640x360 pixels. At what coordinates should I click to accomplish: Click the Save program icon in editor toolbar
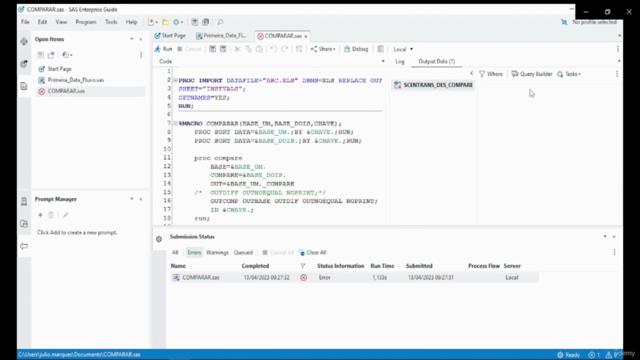point(212,49)
